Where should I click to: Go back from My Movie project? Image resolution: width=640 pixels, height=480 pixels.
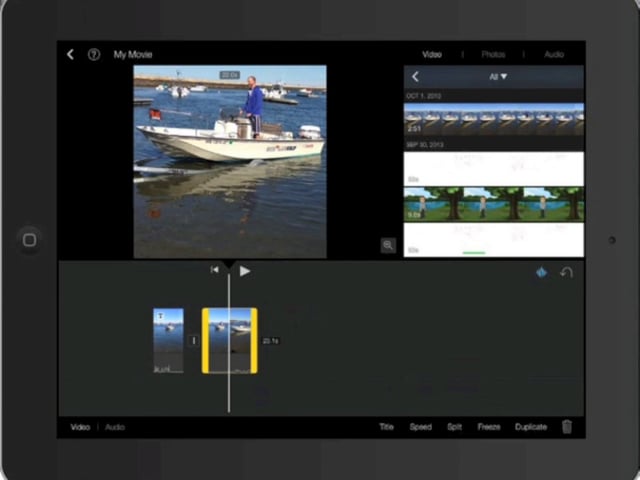click(71, 54)
